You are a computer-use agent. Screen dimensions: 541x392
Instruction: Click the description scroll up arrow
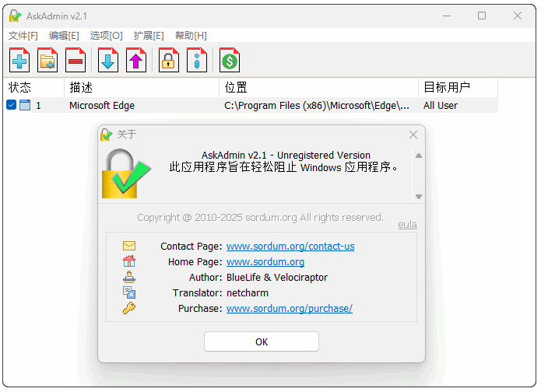[x=419, y=156]
